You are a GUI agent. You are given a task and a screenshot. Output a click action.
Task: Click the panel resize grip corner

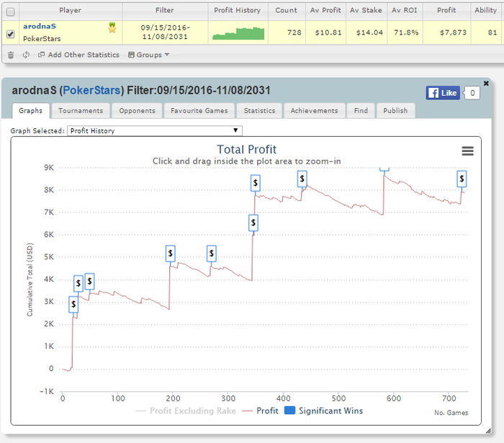488,431
